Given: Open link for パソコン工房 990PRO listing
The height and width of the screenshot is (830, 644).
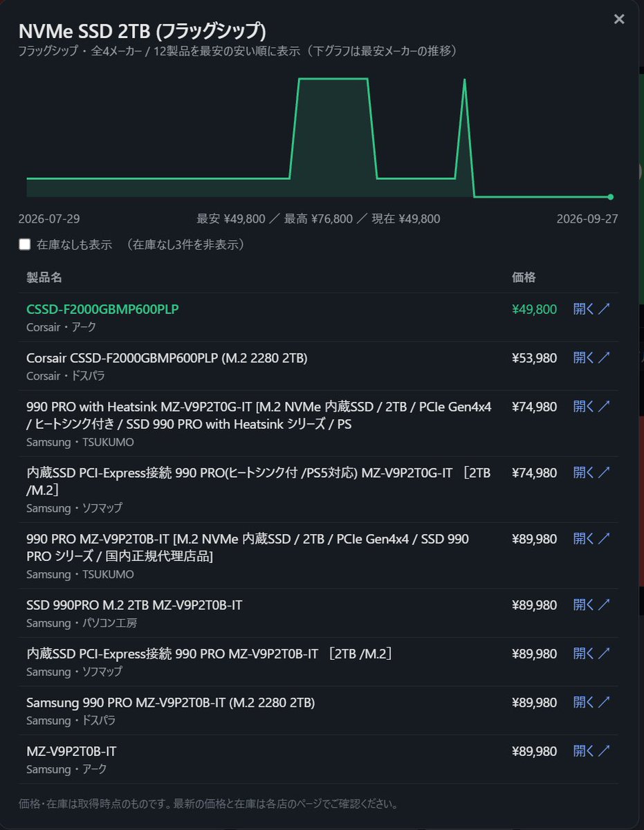Looking at the screenshot, I should tap(591, 605).
